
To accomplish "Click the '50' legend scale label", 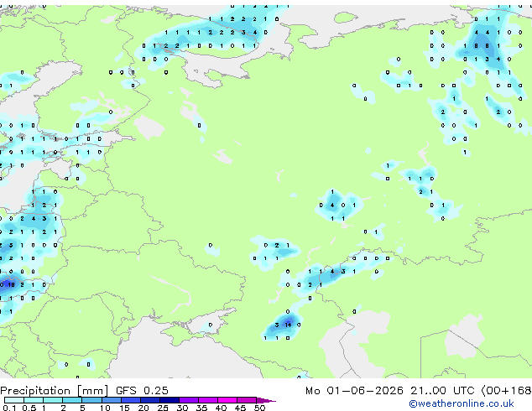I will pos(259,408).
